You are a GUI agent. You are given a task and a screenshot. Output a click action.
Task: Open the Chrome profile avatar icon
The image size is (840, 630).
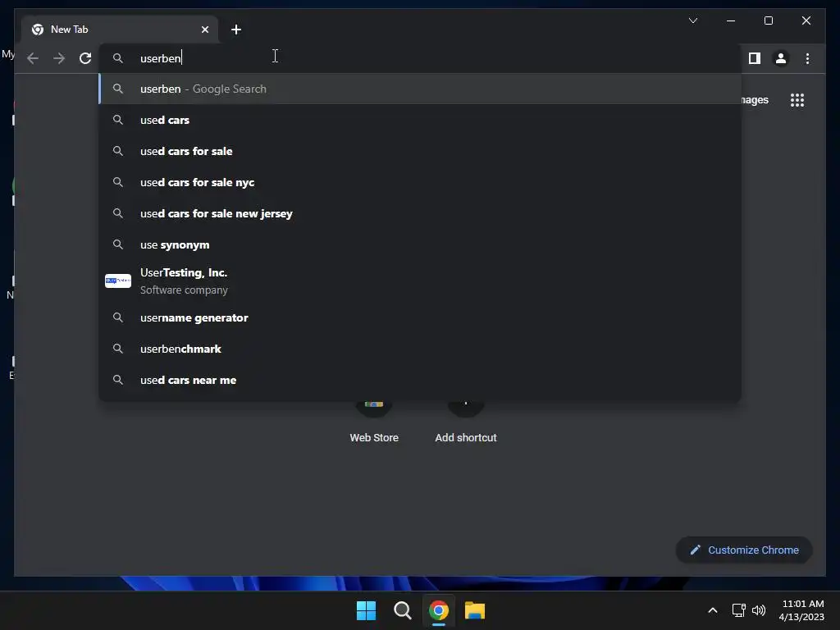click(x=781, y=58)
